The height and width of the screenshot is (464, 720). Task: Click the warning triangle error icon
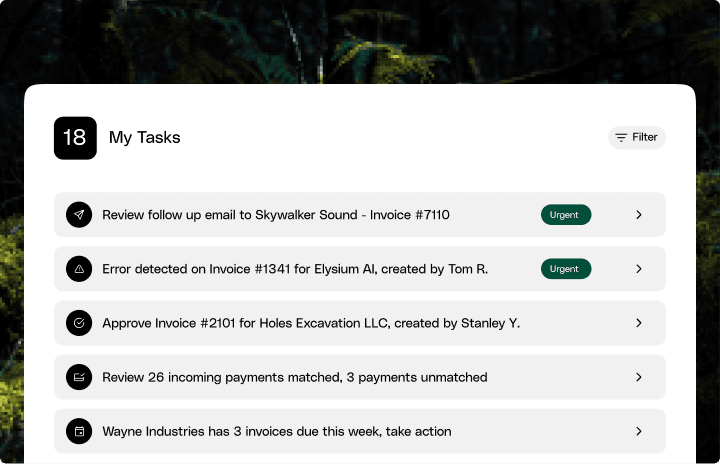click(x=78, y=269)
